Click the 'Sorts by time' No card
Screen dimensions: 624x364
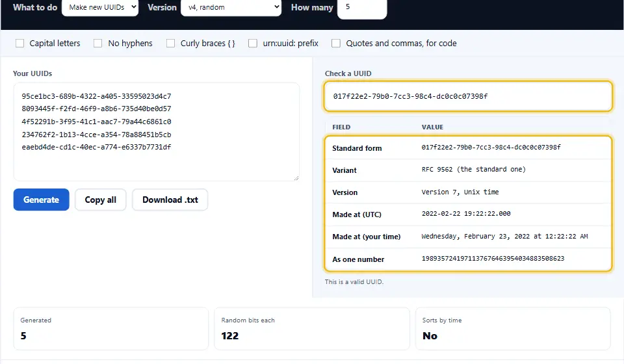click(x=513, y=329)
